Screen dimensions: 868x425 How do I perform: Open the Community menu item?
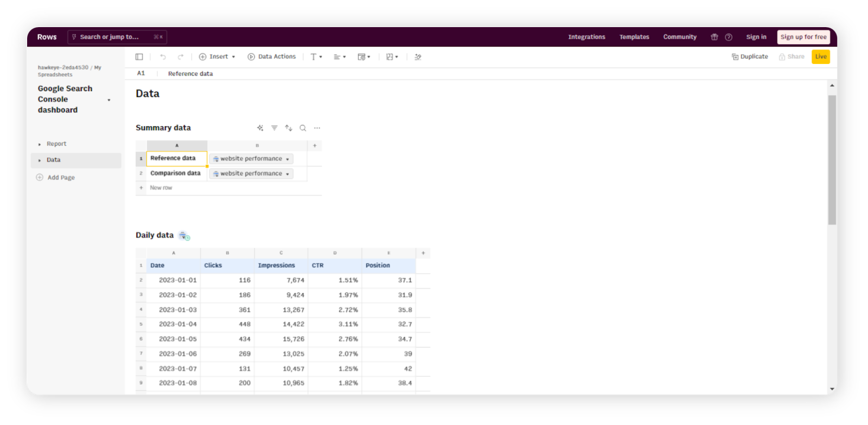680,37
